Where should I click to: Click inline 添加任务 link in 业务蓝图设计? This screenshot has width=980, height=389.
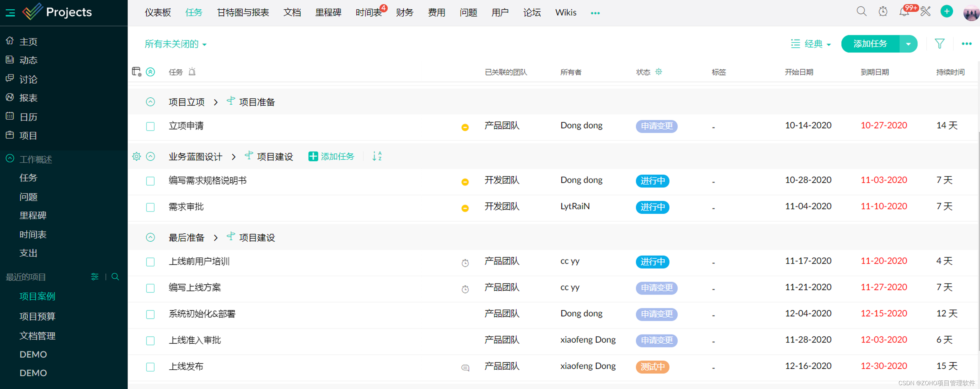point(331,156)
